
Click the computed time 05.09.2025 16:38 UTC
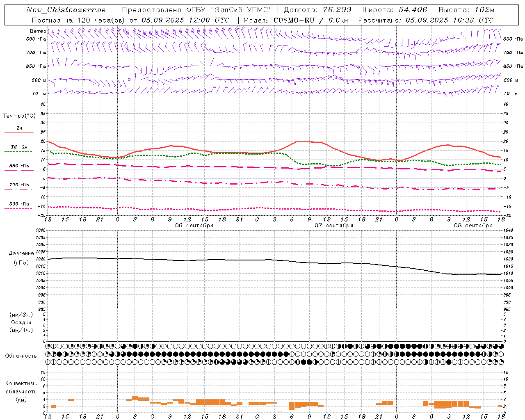point(450,20)
